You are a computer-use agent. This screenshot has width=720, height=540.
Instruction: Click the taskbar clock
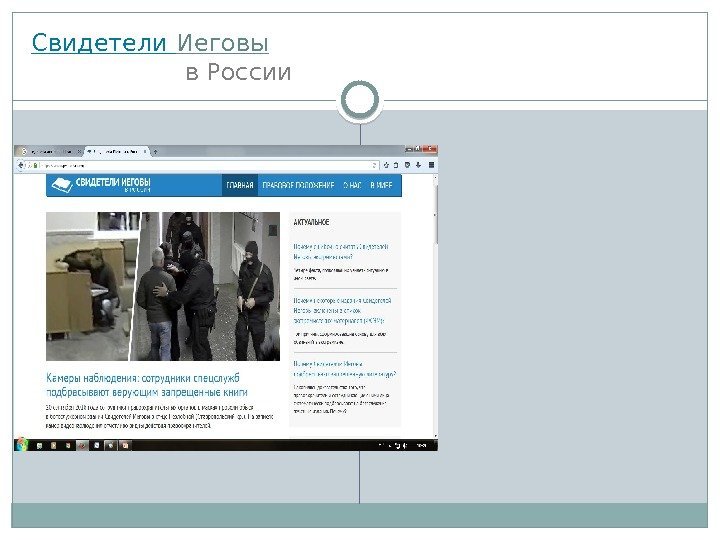click(x=421, y=445)
